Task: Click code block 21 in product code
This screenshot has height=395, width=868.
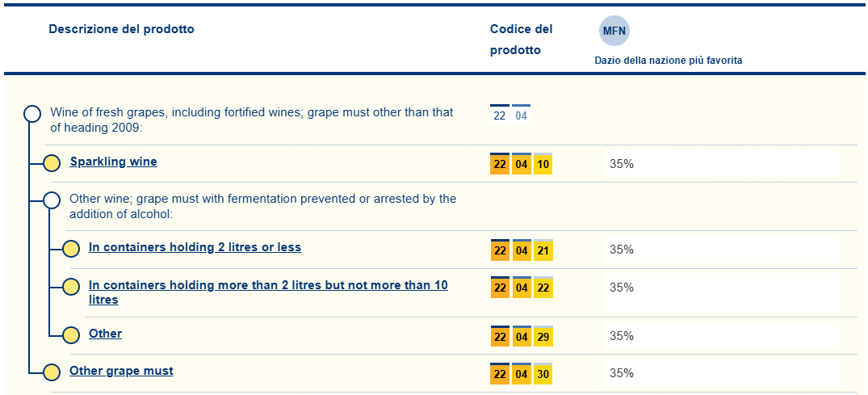Action: coord(543,250)
